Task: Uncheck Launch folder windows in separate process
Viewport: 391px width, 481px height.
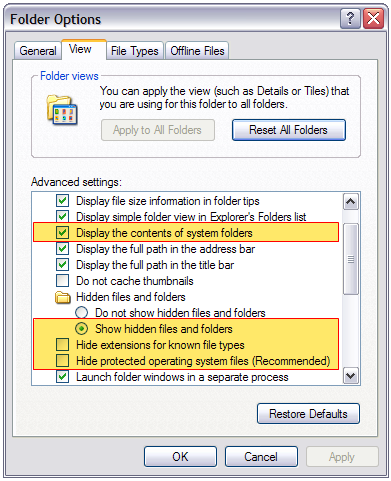Action: tap(62, 377)
